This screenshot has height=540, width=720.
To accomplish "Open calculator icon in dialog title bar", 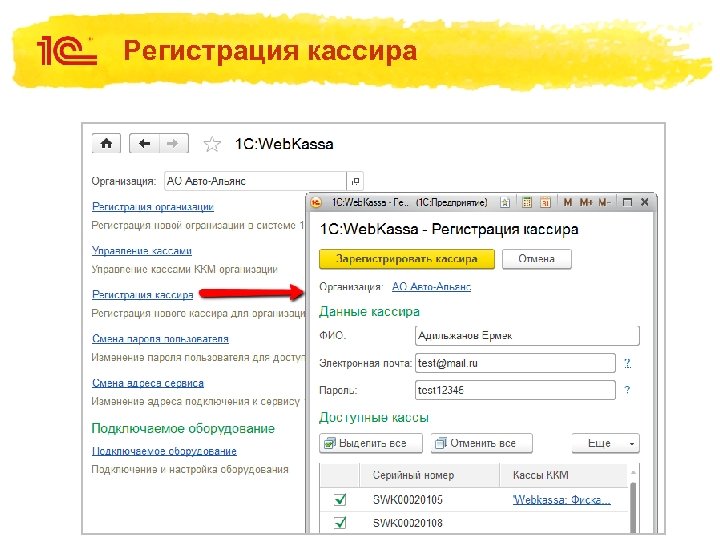I will [527, 202].
